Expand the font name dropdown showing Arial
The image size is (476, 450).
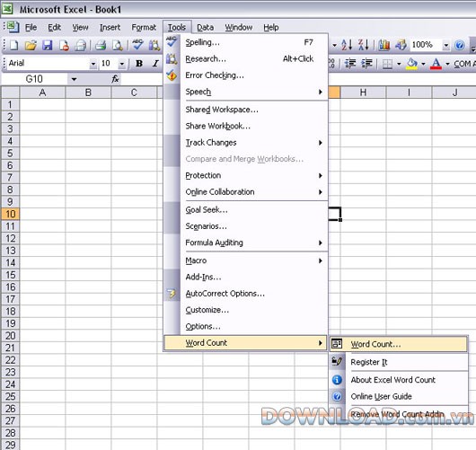[x=93, y=64]
